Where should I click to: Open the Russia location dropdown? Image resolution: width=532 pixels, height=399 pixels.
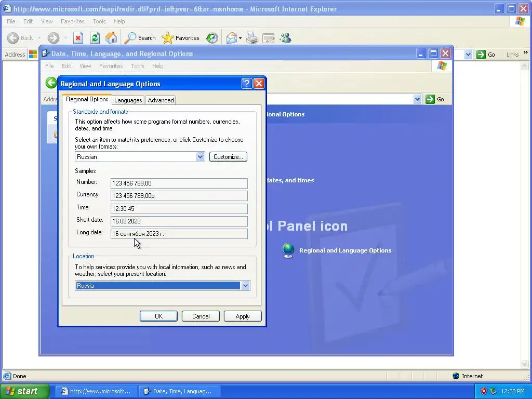pos(245,286)
